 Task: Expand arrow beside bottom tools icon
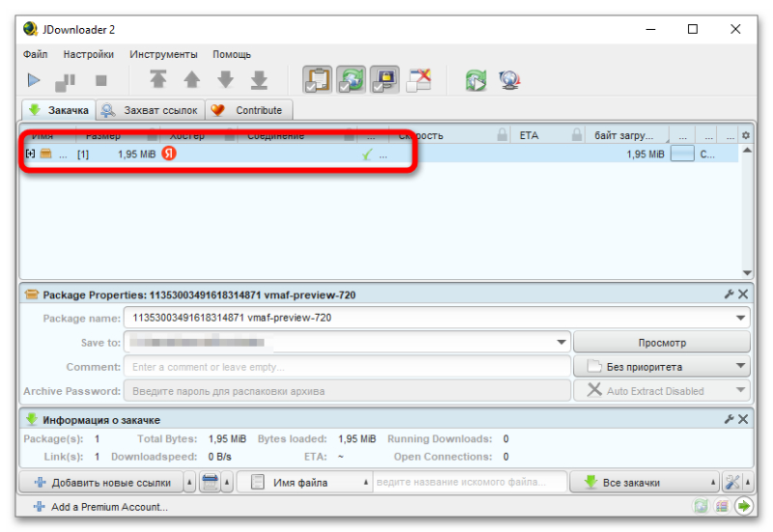click(748, 482)
